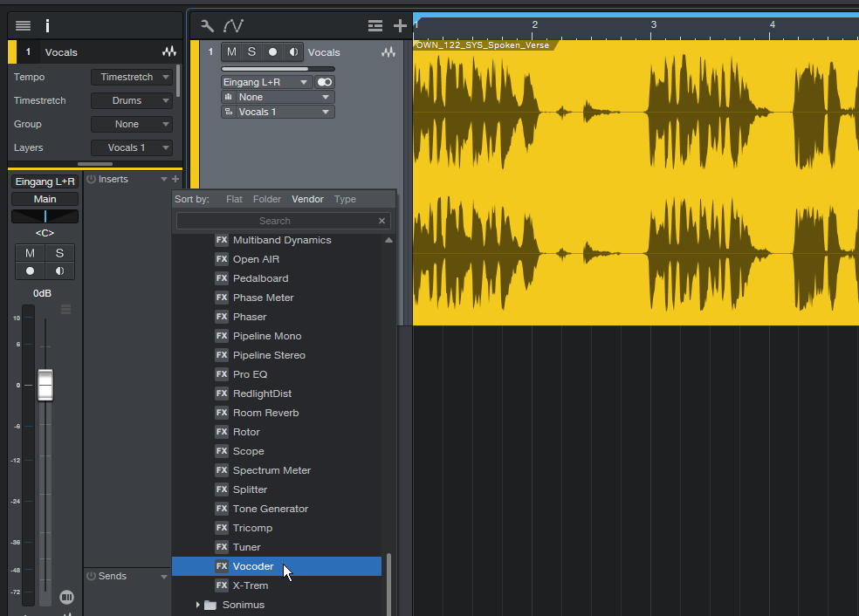Open the Layers Vocals 1 dropdown
This screenshot has height=616, width=859.
(x=132, y=147)
